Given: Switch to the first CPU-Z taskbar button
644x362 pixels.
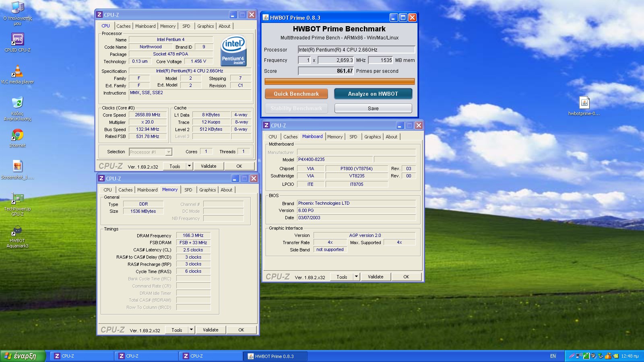Looking at the screenshot, I should coord(82,356).
